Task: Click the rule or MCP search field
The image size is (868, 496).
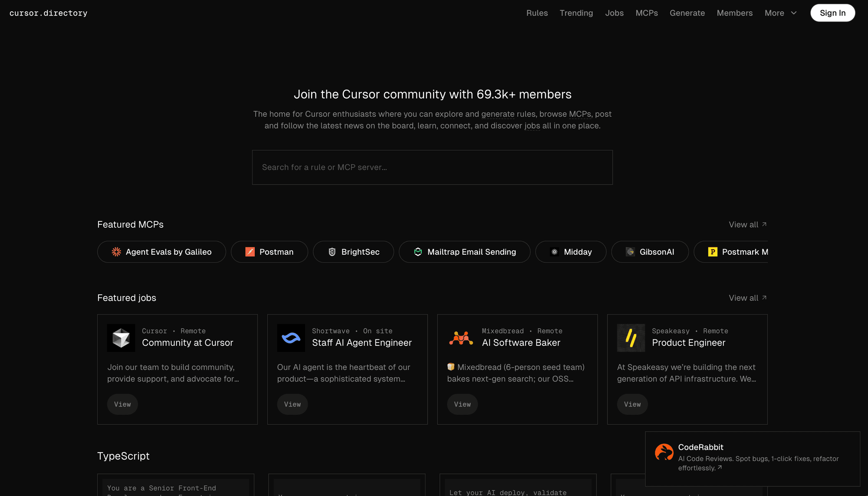Action: tap(432, 167)
